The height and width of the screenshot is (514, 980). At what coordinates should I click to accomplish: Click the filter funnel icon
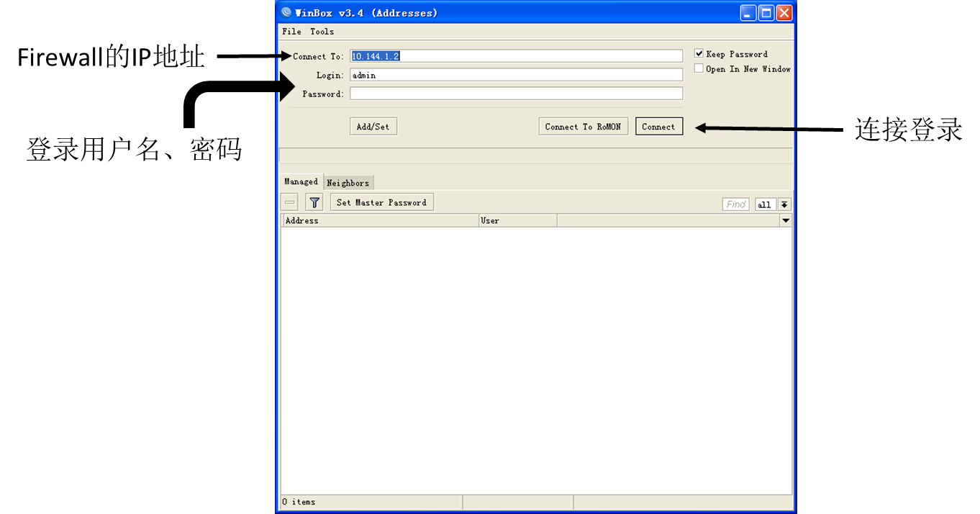[x=314, y=203]
